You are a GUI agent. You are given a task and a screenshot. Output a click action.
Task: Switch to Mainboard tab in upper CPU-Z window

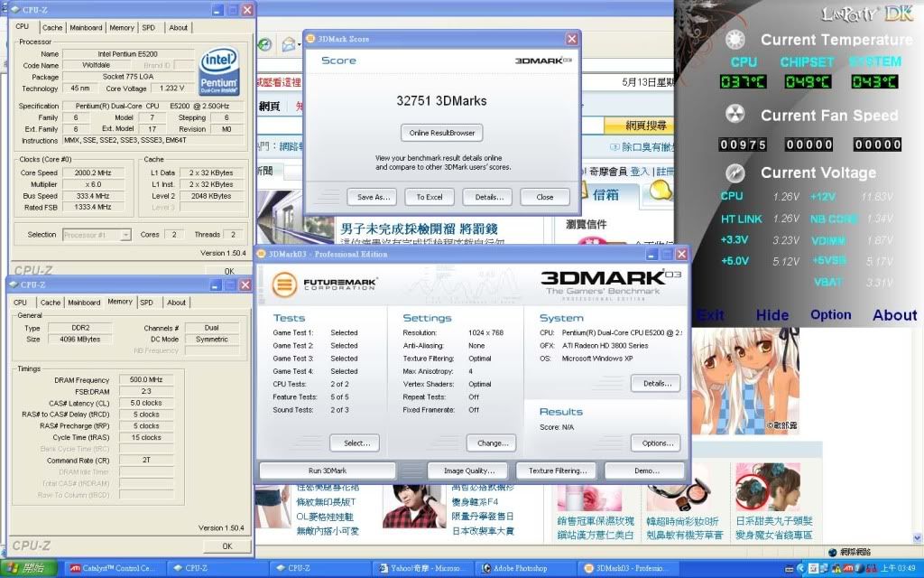86,28
